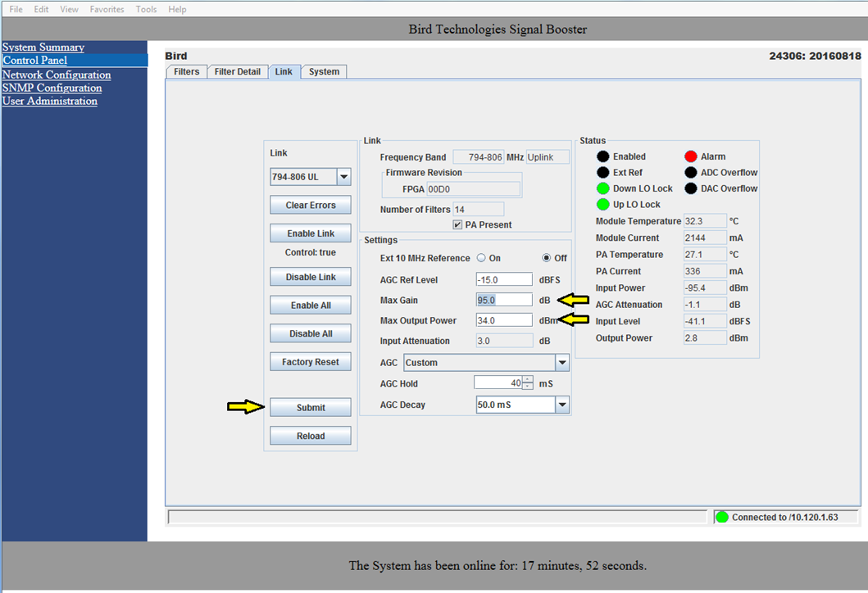The width and height of the screenshot is (868, 593).
Task: Open the AGC Decay 50.0 mS dropdown
Action: (x=562, y=405)
